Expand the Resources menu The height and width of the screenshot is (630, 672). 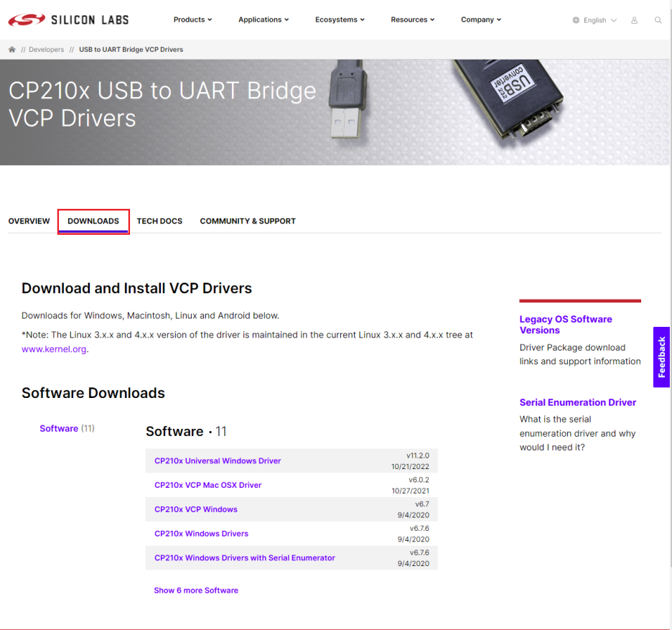tap(413, 19)
